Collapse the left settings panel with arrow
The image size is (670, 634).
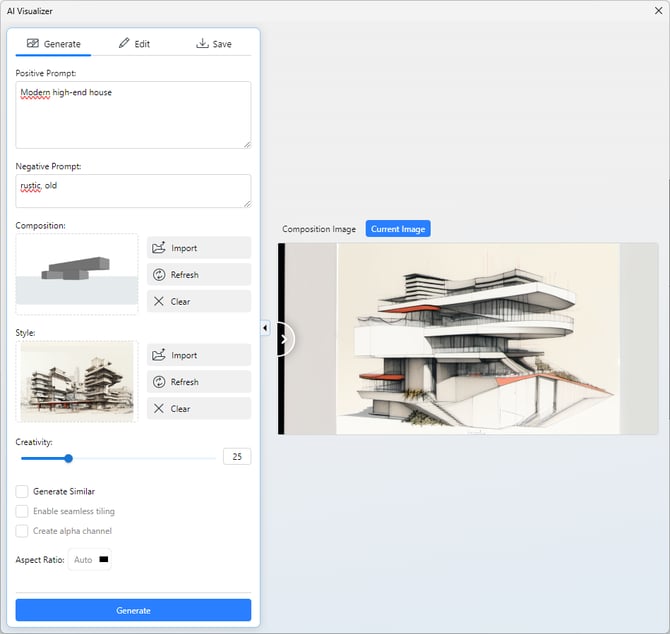pyautogui.click(x=265, y=328)
